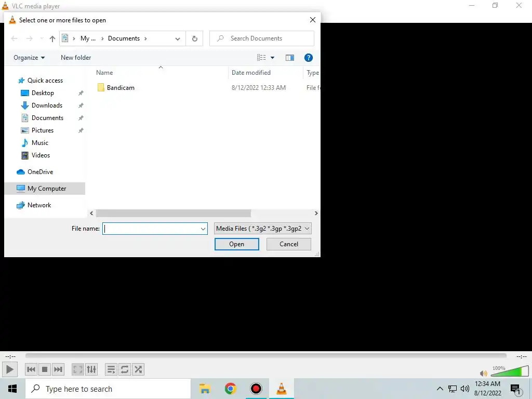Image resolution: width=532 pixels, height=399 pixels.
Task: Select Quick access in navigation pane
Action: click(45, 81)
